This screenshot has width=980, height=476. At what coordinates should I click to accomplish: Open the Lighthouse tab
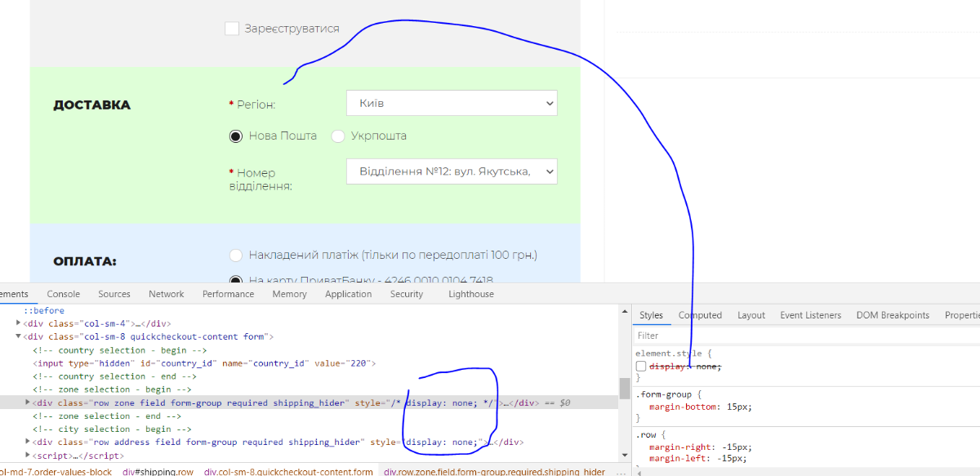(471, 294)
